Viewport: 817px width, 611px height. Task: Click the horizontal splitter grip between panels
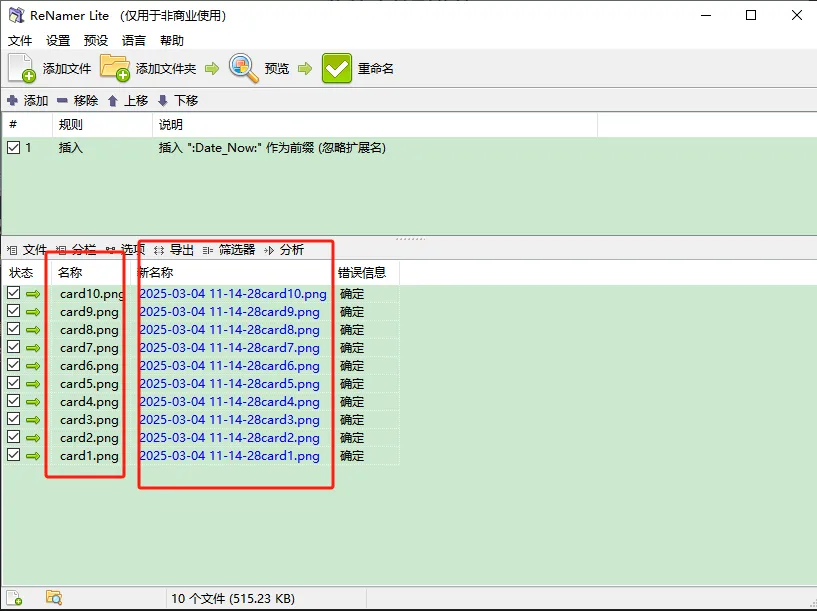click(411, 239)
